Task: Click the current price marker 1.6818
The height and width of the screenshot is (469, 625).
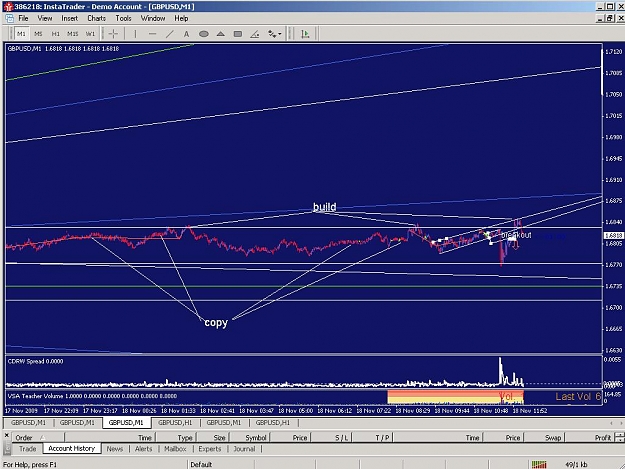Action: (614, 235)
